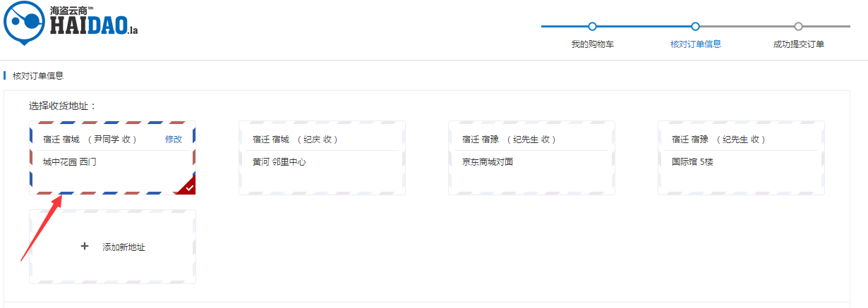Click 宿迁 宿豫 header above 国际馆 5楼

coord(719,140)
